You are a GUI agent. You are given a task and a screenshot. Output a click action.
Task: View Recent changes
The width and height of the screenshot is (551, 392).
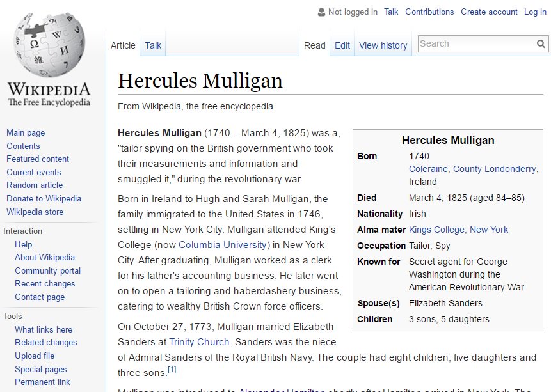45,284
